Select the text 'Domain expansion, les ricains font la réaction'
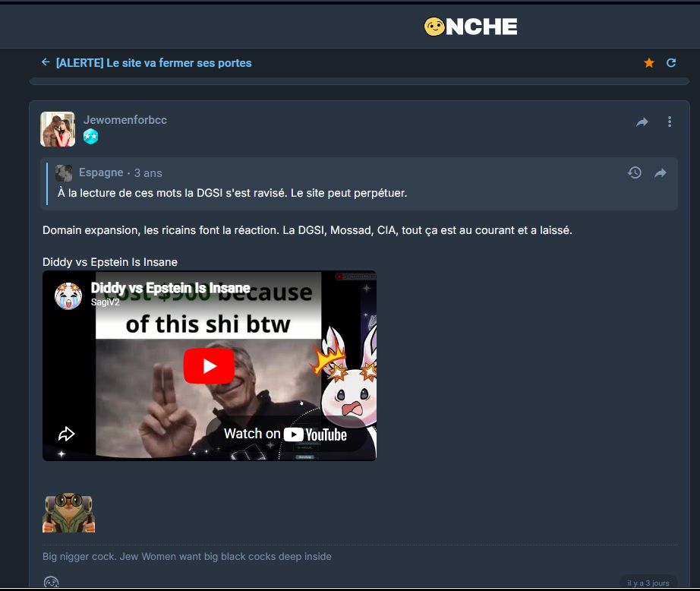This screenshot has height=591, width=700. point(161,230)
